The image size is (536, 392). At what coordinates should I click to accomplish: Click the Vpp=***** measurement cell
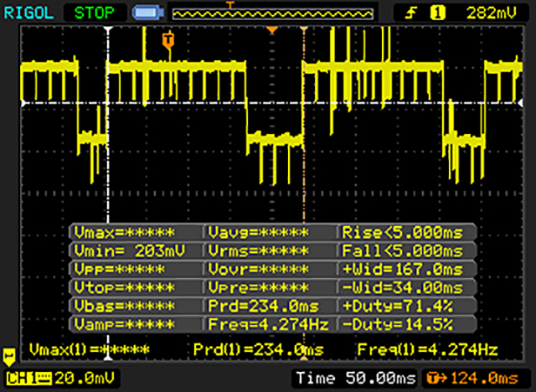pos(136,270)
